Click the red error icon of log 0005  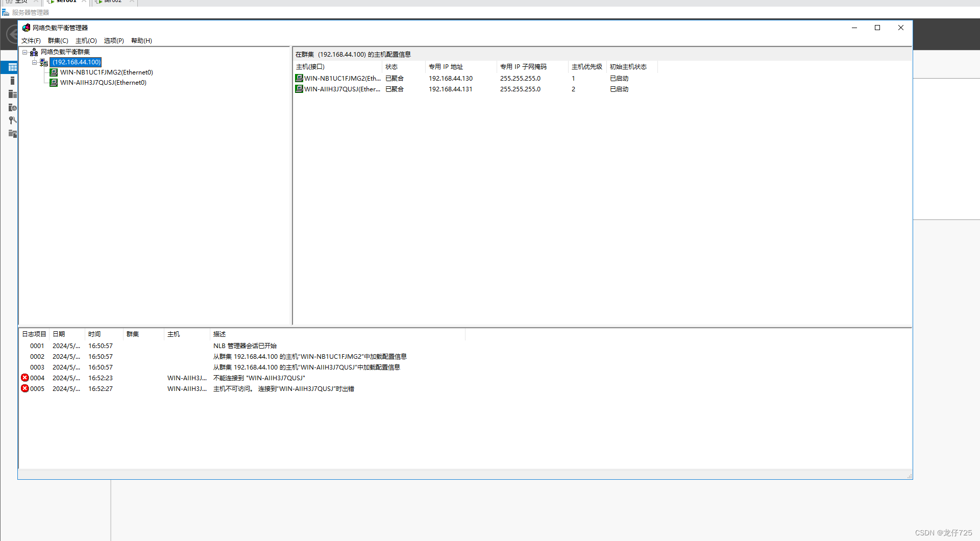(x=25, y=388)
